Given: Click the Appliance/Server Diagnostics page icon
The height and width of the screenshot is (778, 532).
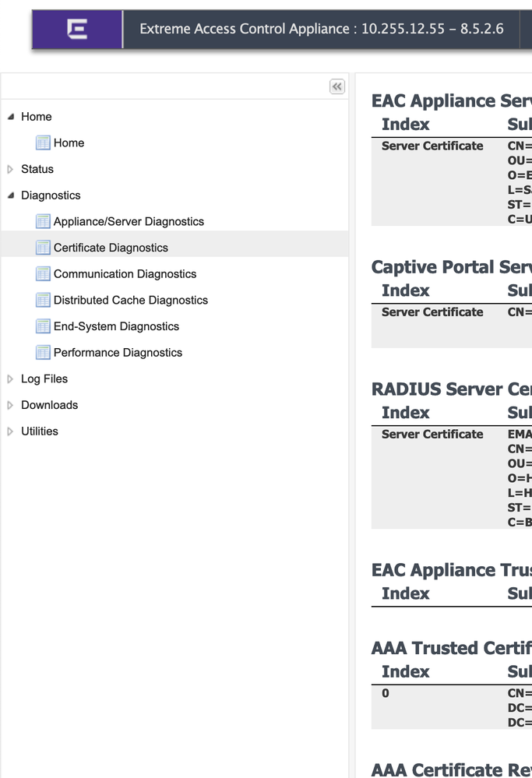Looking at the screenshot, I should click(x=43, y=221).
